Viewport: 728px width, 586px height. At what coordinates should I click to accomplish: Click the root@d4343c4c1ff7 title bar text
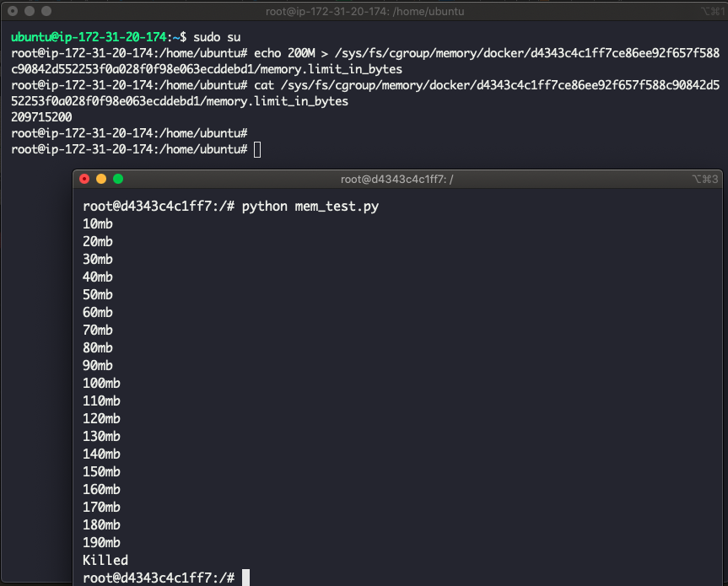[397, 180]
